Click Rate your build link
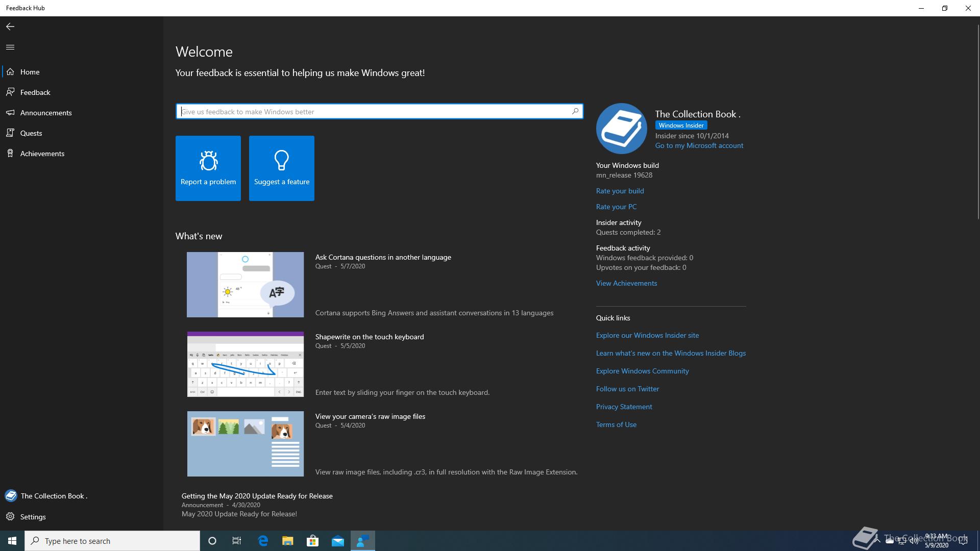Screen dimensions: 980x551 tap(620, 191)
